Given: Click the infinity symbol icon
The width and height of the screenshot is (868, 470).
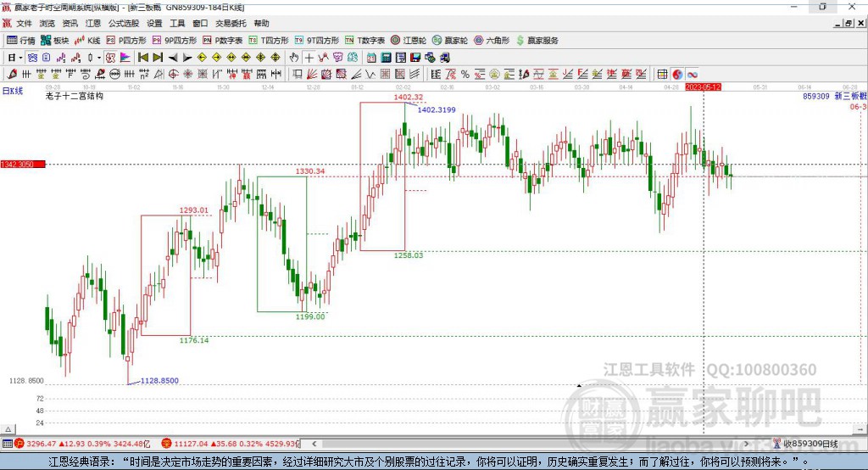Looking at the screenshot, I should tap(693, 75).
